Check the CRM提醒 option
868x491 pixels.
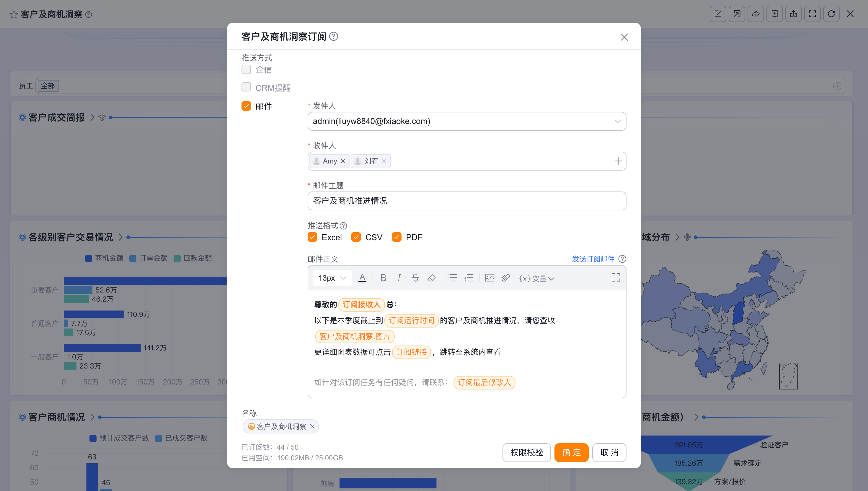[246, 87]
